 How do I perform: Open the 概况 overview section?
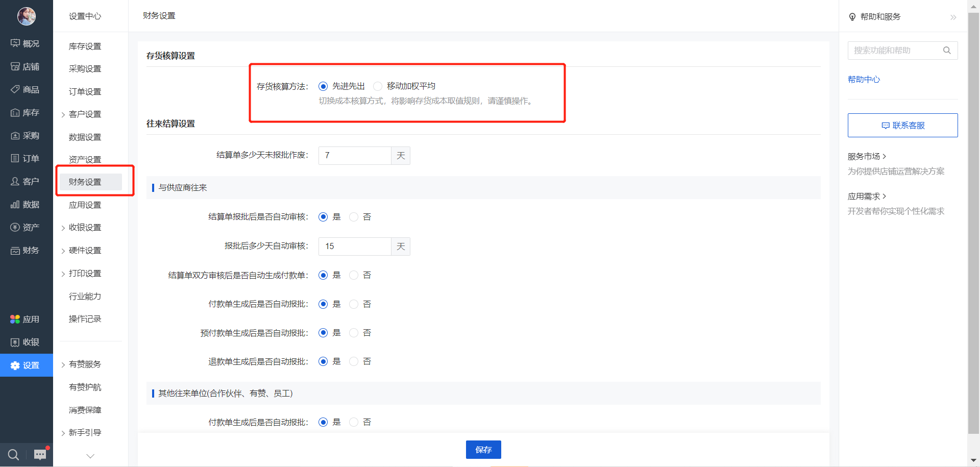(26, 43)
